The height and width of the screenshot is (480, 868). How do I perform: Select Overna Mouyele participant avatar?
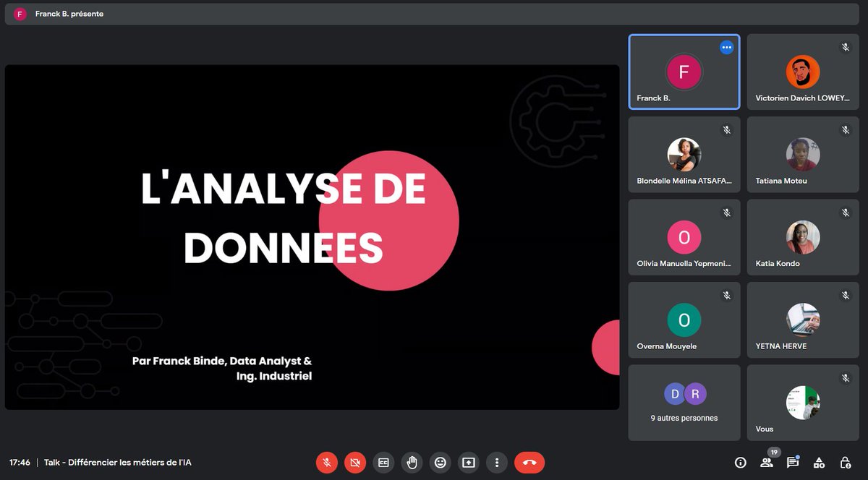click(x=684, y=320)
